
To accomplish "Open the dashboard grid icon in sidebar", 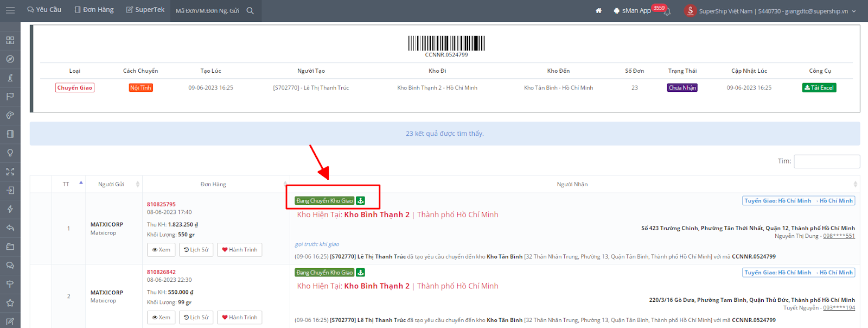I will coord(10,40).
